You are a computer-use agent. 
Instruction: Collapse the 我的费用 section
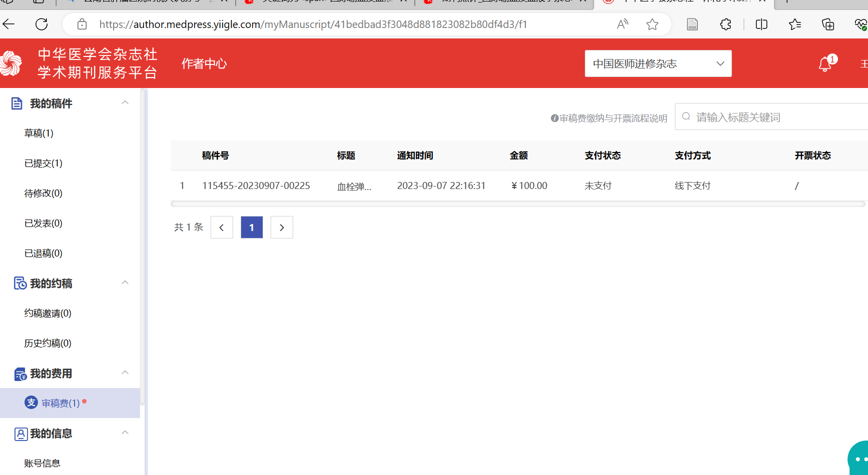[125, 373]
